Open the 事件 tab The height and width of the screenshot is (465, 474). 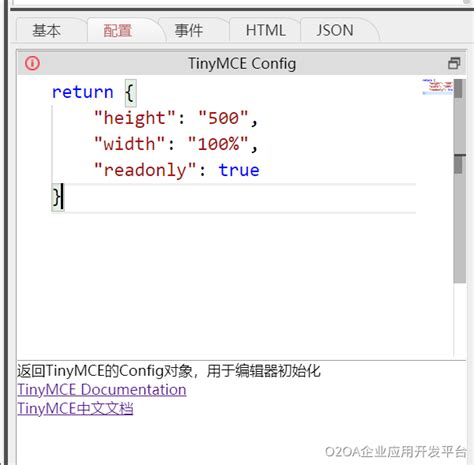pyautogui.click(x=189, y=31)
